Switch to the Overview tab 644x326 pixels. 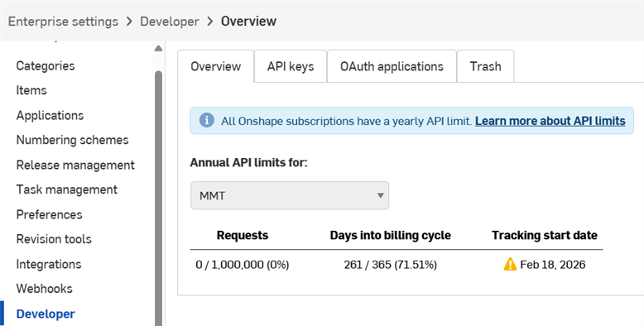[215, 66]
